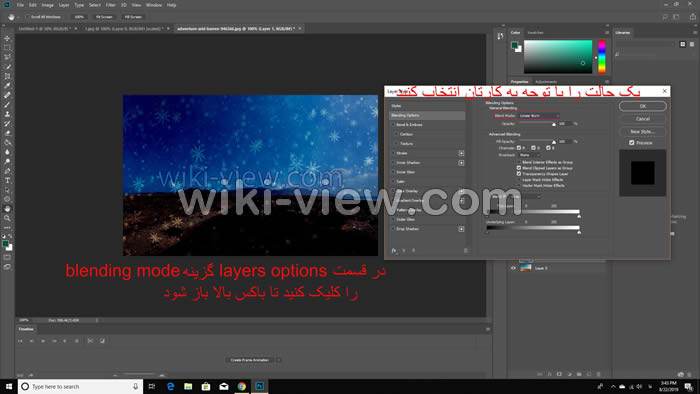This screenshot has height=394, width=700.
Task: Add another Stroke effect with plus
Action: tap(461, 153)
